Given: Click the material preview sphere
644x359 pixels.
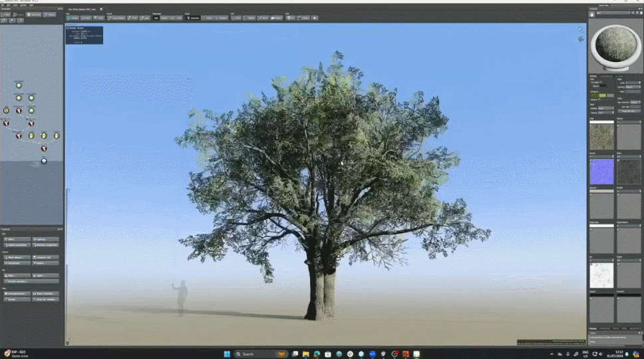Looking at the screenshot, I should pyautogui.click(x=615, y=46).
